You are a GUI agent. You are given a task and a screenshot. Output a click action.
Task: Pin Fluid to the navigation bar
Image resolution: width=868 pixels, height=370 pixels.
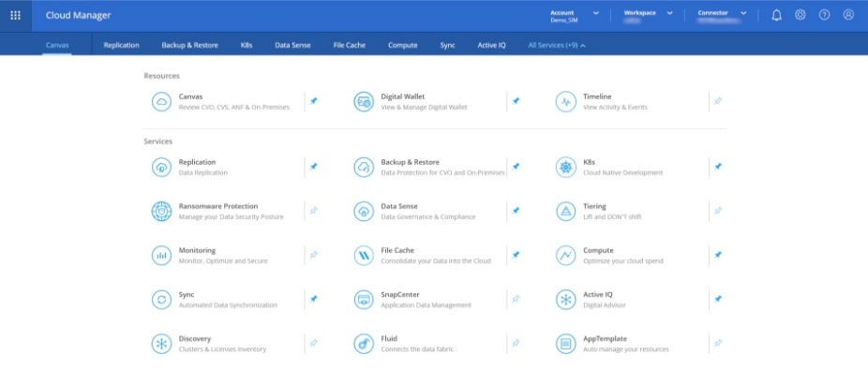tap(516, 343)
